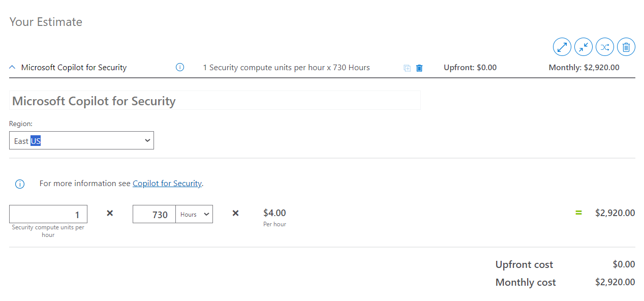The height and width of the screenshot is (301, 644).
Task: Open info icon beside the service header name
Action: pos(179,67)
